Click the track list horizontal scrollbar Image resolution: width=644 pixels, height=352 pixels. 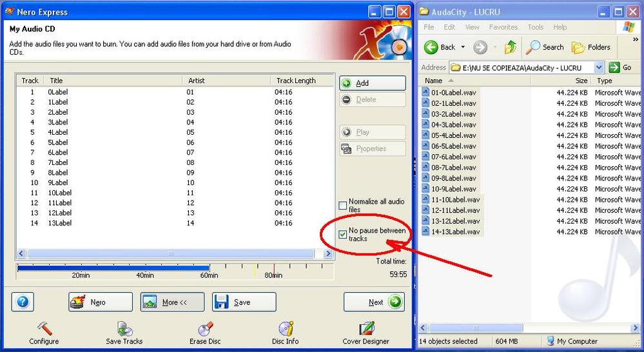(171, 254)
